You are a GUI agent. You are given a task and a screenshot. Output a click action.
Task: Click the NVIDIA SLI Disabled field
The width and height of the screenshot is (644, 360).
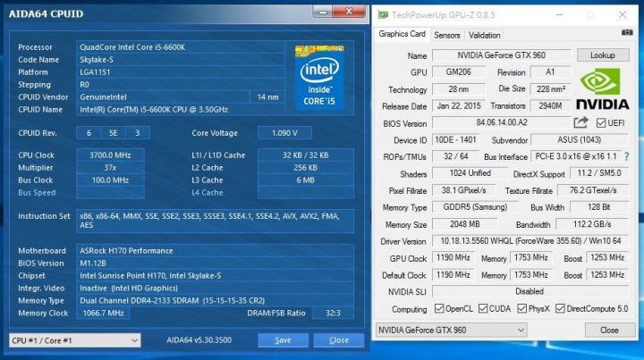530,291
